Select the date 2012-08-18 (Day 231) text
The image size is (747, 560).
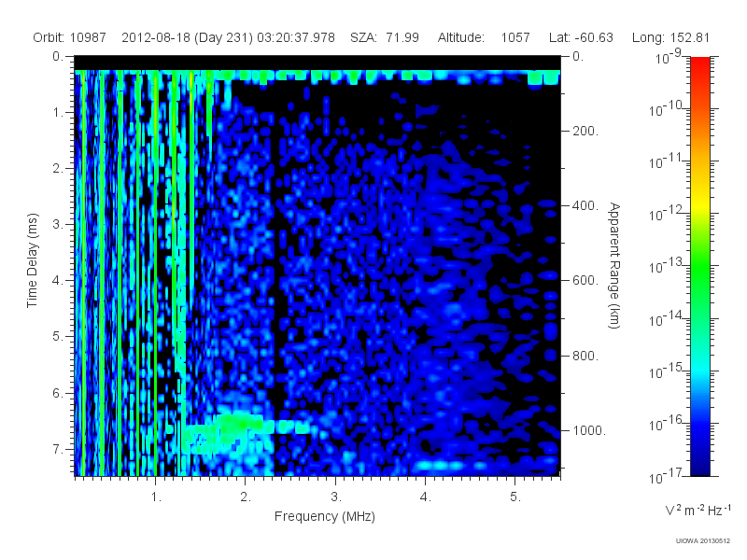188,37
